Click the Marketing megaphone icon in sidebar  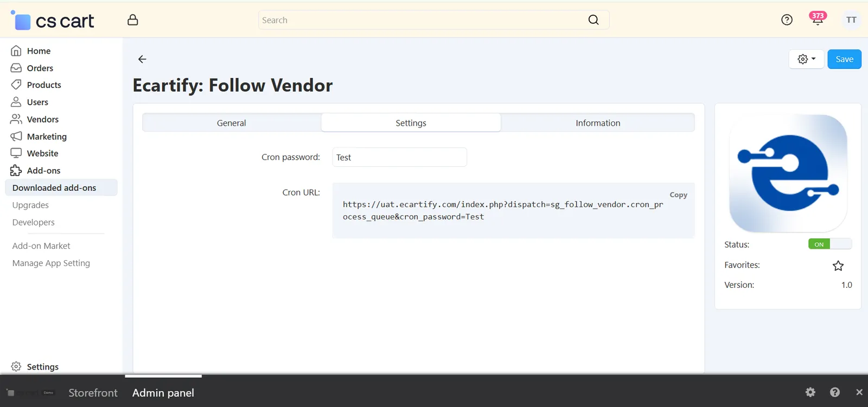pos(16,137)
